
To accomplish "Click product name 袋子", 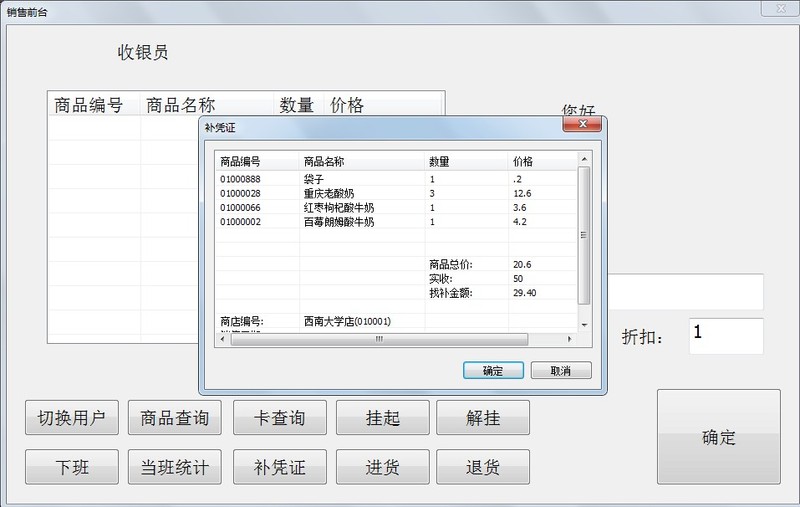I will (x=314, y=179).
